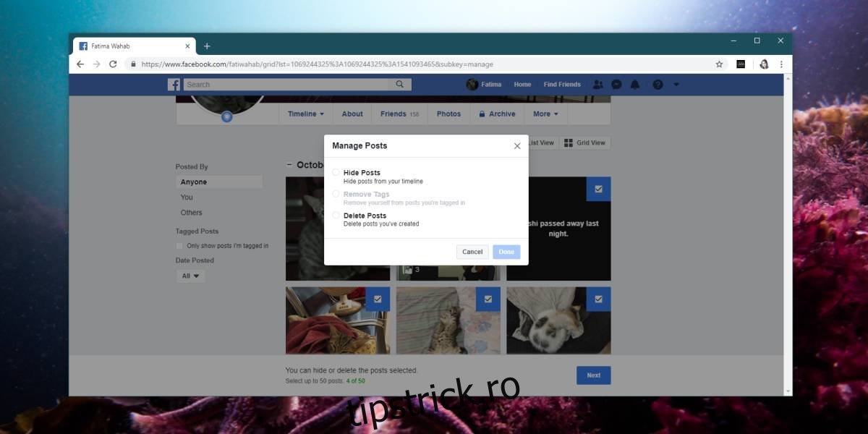Click the Facebook search field

[286, 85]
